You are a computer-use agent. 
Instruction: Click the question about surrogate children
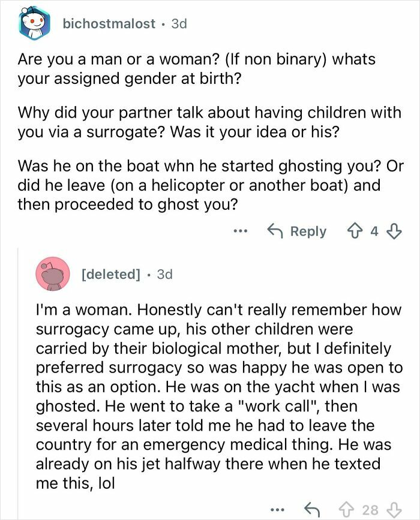point(209,119)
